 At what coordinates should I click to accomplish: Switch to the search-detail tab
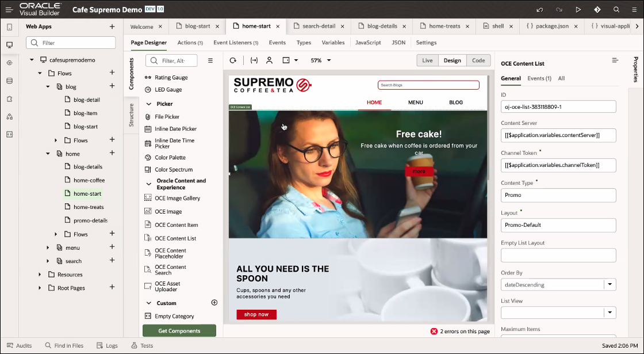319,26
